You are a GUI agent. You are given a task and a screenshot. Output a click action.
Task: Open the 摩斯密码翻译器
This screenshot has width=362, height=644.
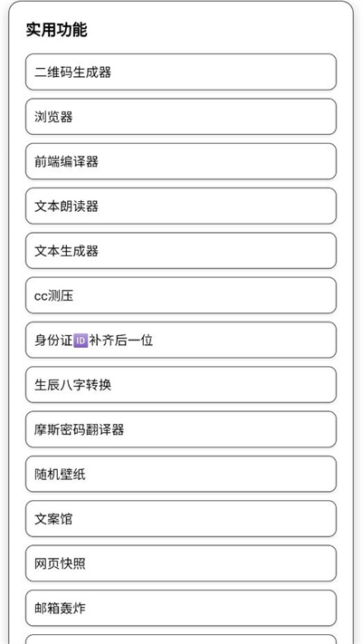coord(181,429)
